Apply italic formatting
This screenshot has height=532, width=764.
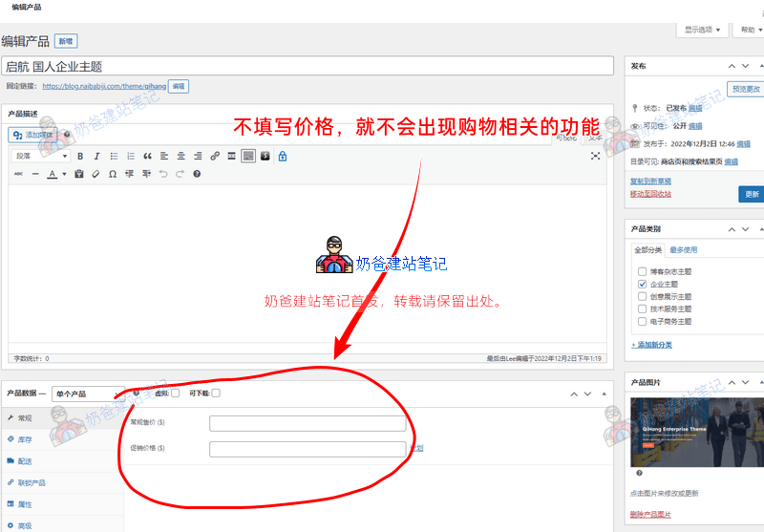click(x=96, y=156)
